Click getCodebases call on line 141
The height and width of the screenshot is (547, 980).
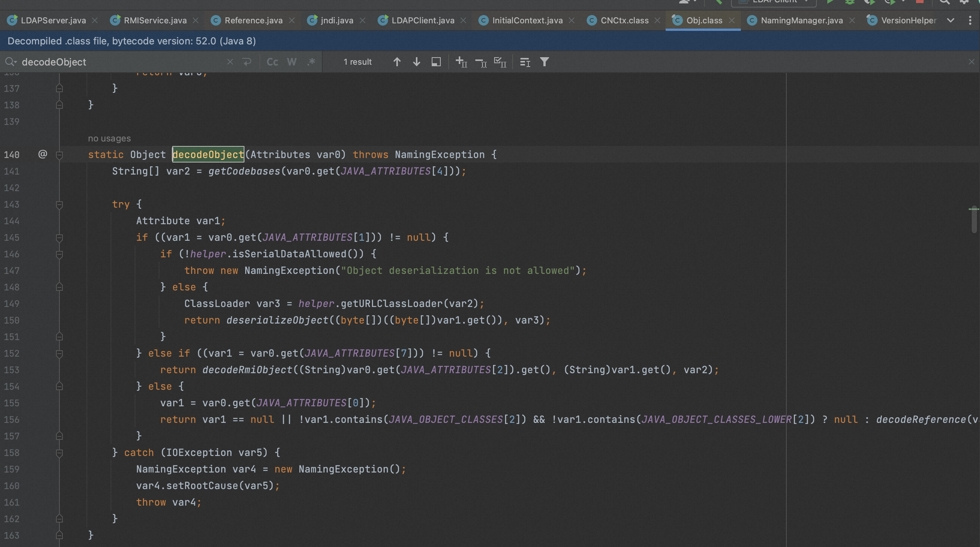[244, 171]
